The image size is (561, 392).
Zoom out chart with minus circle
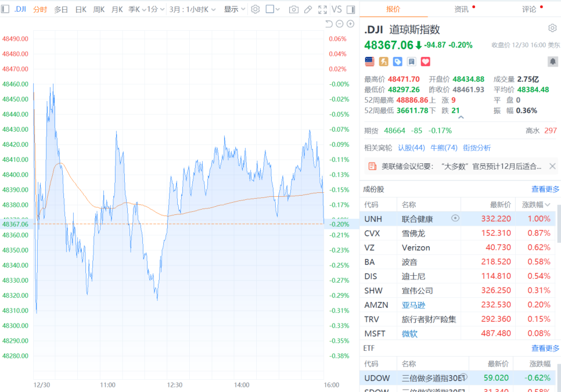pyautogui.click(x=340, y=24)
